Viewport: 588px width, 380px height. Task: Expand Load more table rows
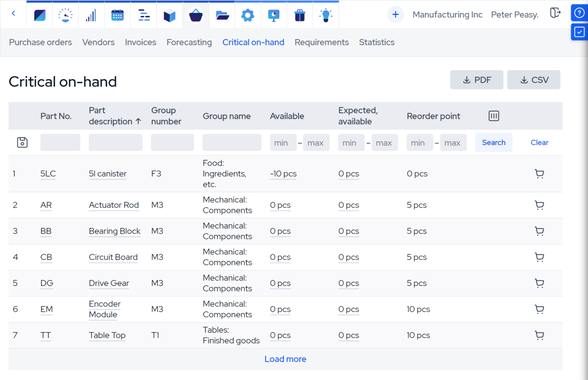[285, 359]
